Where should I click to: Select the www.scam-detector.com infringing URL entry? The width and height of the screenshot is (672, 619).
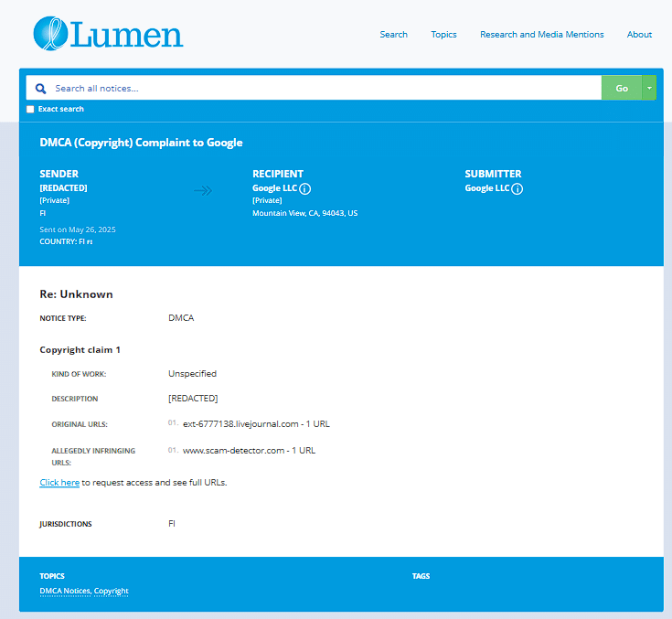[249, 451]
